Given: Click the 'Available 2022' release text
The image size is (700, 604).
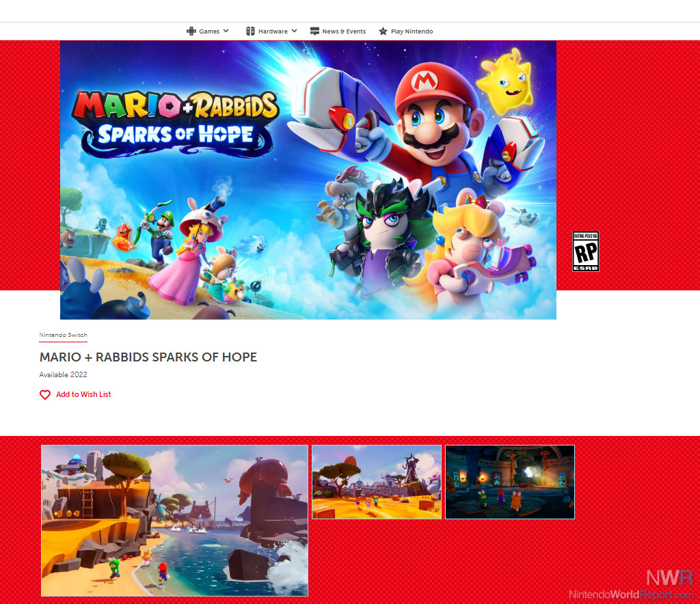Looking at the screenshot, I should (64, 374).
